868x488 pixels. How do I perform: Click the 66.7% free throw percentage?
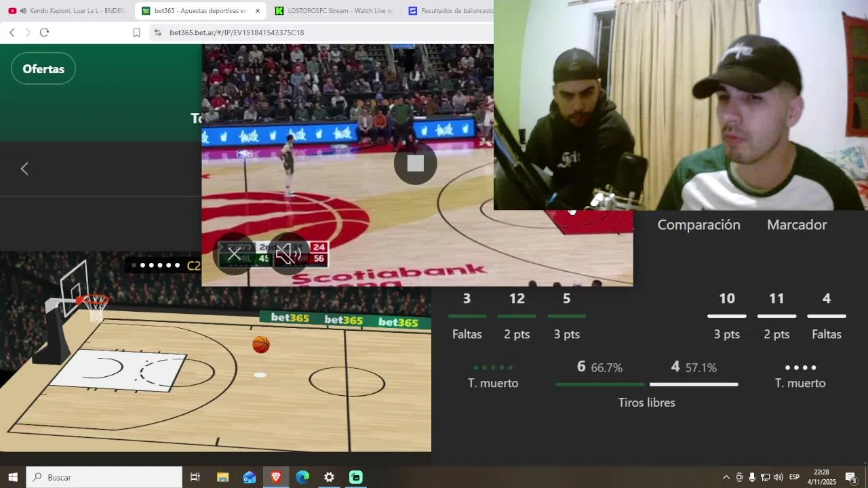[606, 367]
